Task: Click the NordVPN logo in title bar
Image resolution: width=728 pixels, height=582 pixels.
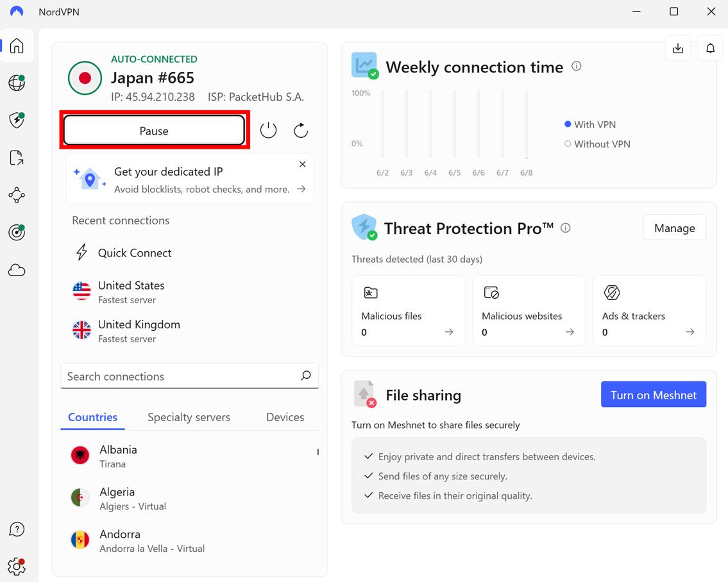Action: click(x=17, y=11)
